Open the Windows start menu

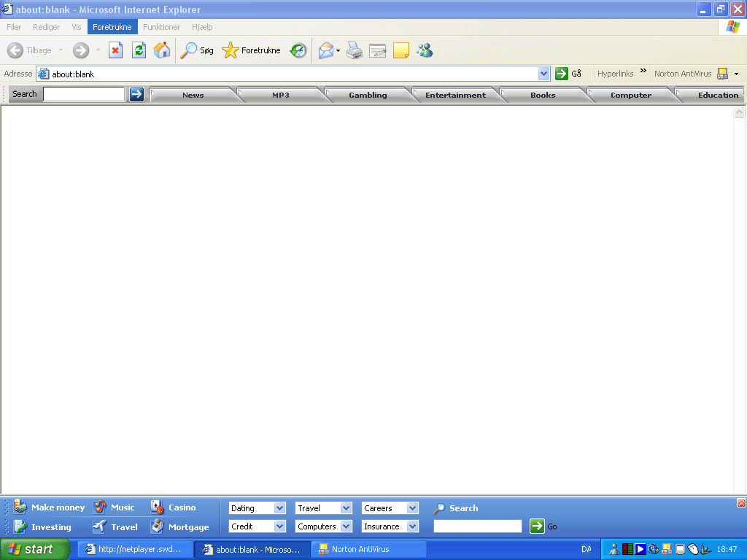(34, 549)
